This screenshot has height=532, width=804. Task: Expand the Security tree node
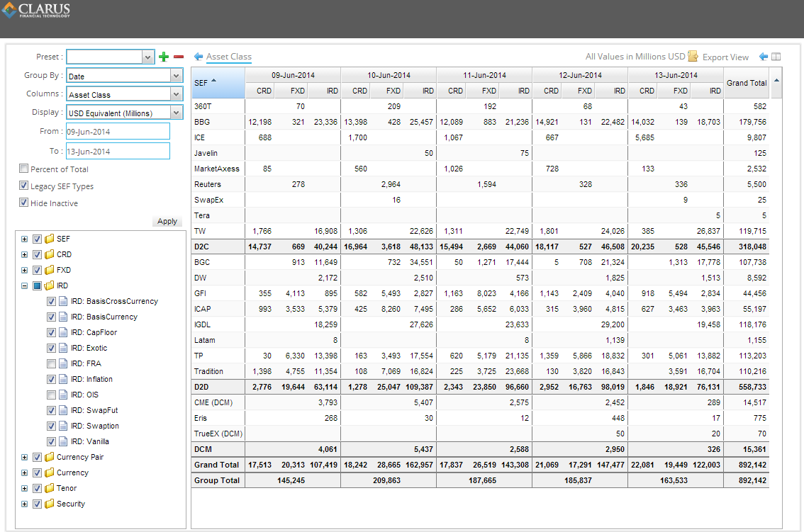[x=24, y=504]
